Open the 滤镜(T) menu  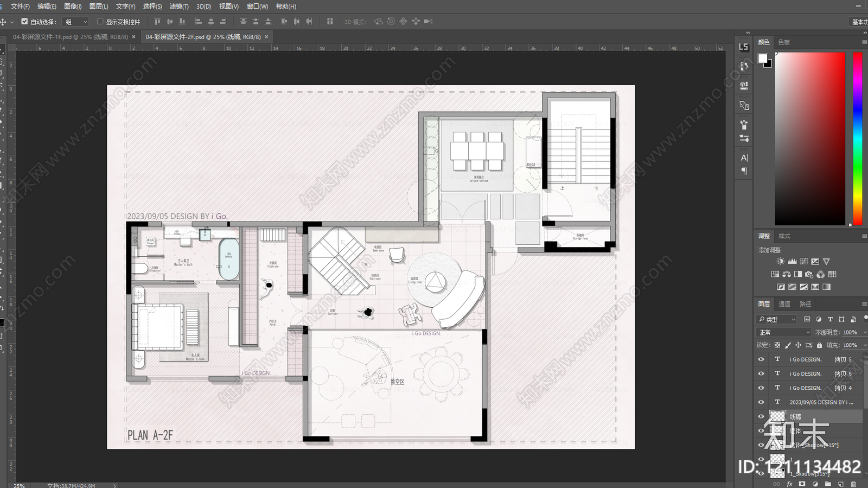(179, 7)
